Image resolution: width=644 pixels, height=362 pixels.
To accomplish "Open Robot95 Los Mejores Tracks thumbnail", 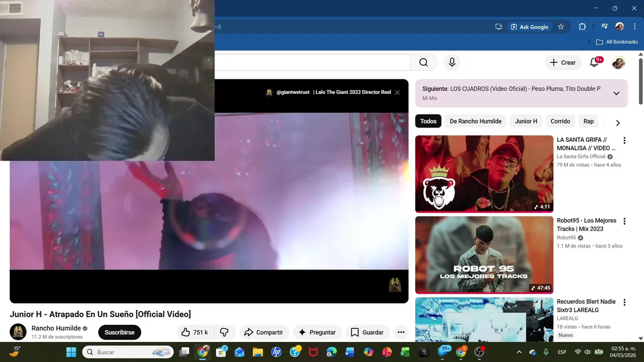I will click(x=484, y=255).
